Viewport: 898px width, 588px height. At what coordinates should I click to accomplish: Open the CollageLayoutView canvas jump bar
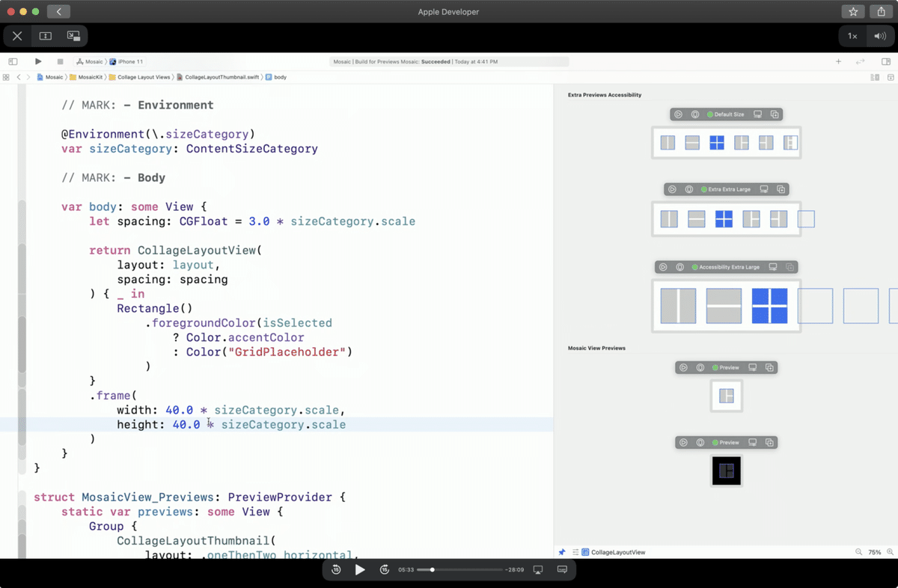614,552
